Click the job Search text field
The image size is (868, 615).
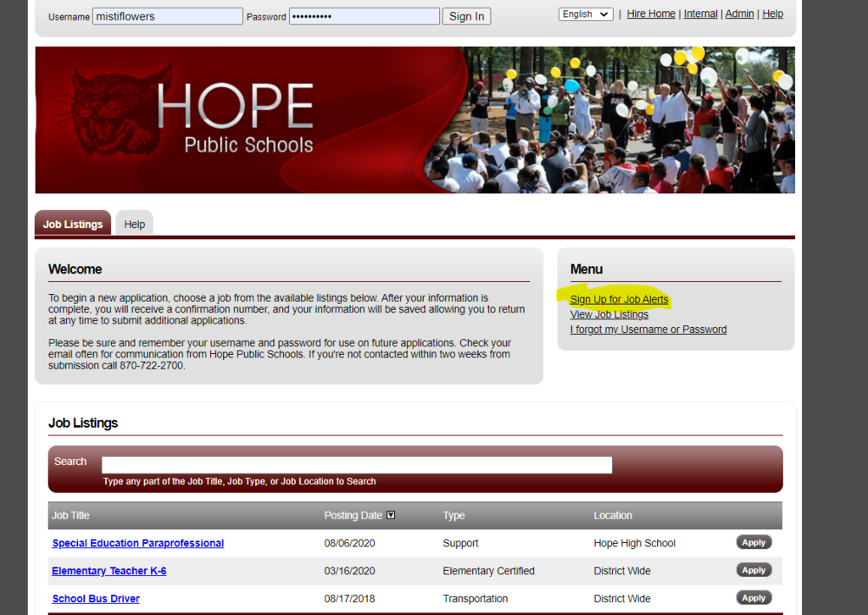pyautogui.click(x=357, y=464)
